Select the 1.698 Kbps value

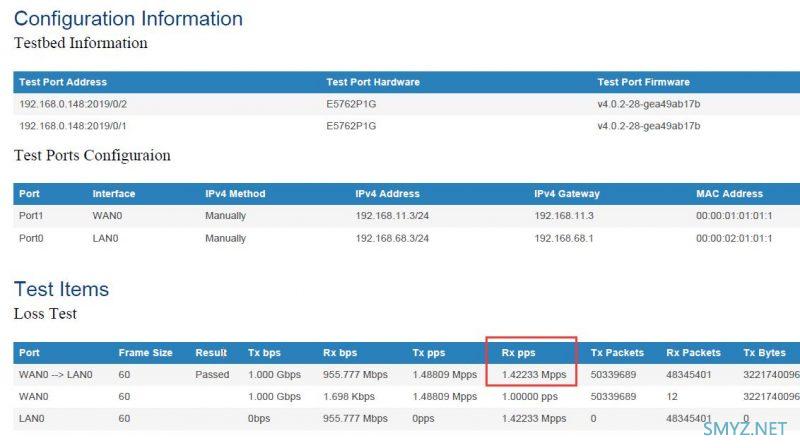[x=348, y=396]
